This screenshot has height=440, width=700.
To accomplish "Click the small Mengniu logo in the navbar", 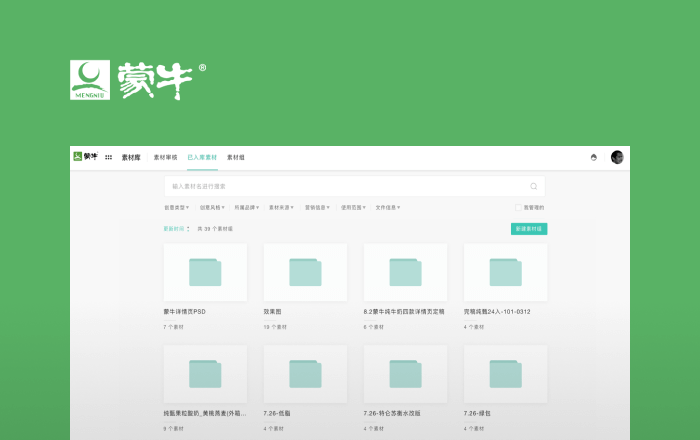I will [x=85, y=156].
